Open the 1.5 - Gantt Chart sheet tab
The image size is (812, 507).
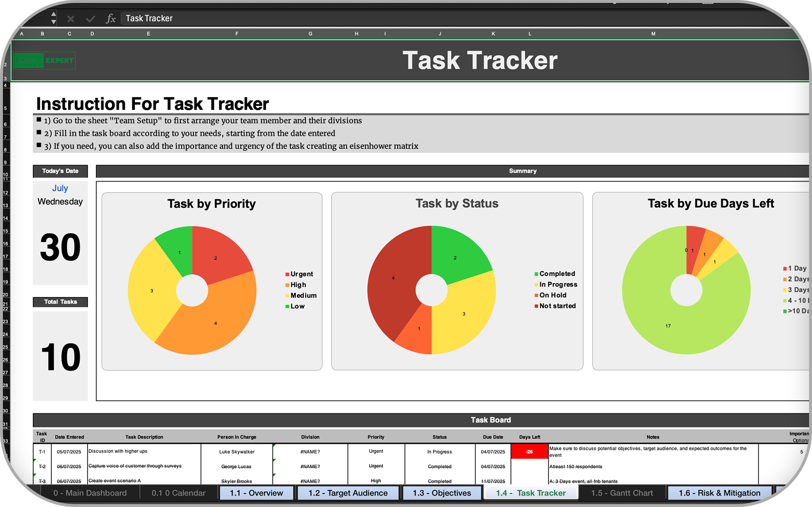(x=622, y=493)
